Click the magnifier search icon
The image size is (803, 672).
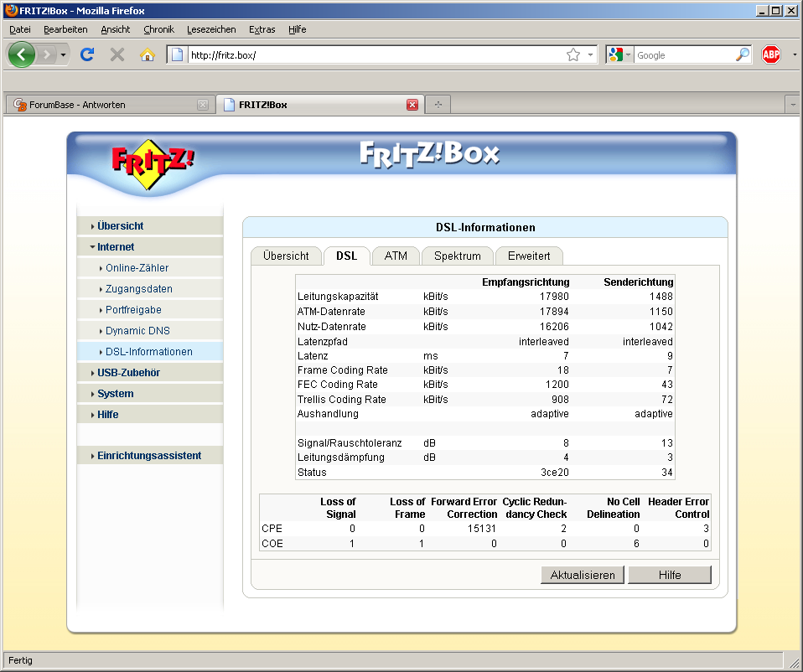743,54
